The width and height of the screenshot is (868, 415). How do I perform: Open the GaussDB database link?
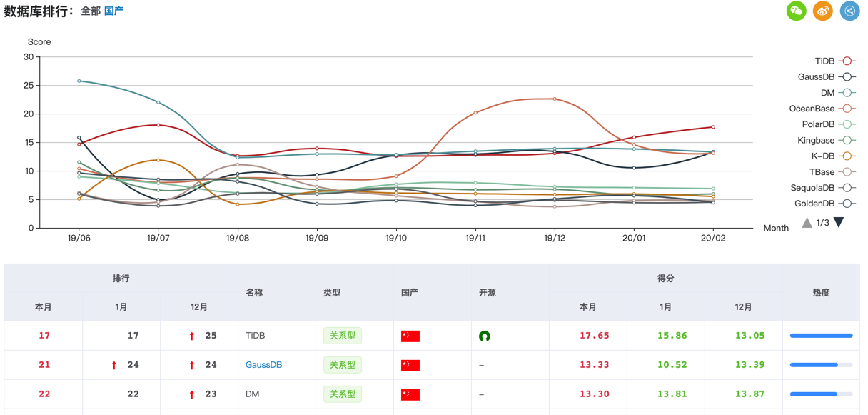pos(263,365)
